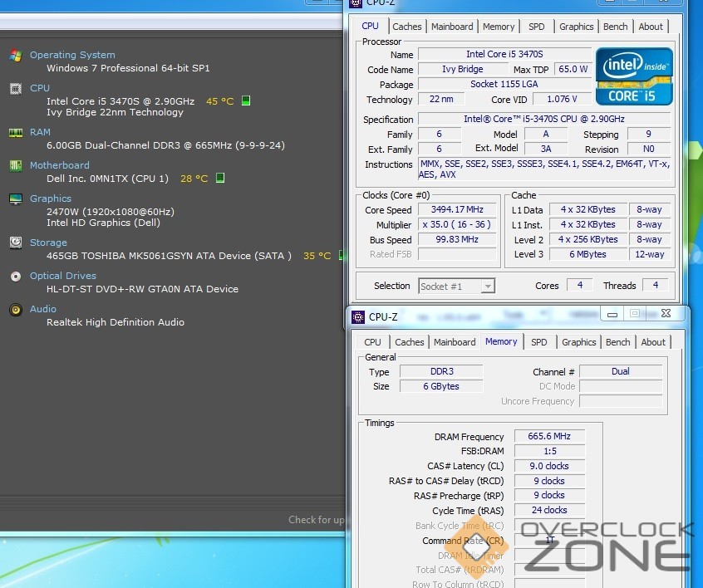Click the text "Windows 7 Professional 64-bit SP1"
Viewport: 703px width, 588px height.
click(128, 68)
